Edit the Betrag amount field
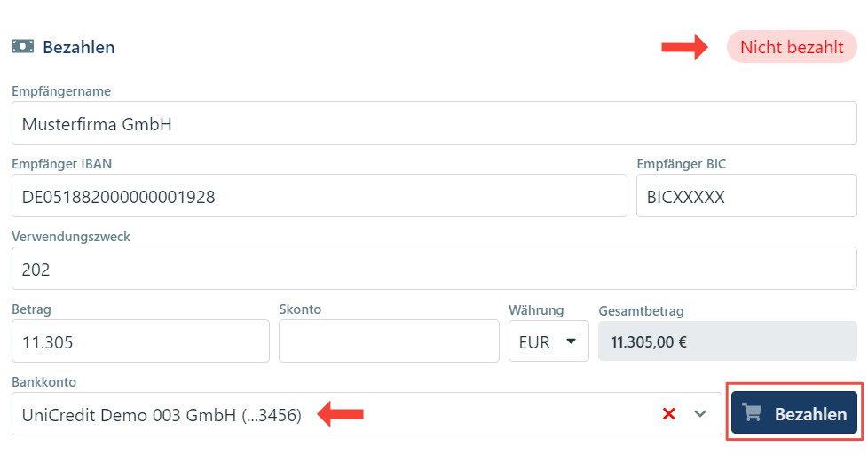The image size is (868, 462). [x=139, y=341]
